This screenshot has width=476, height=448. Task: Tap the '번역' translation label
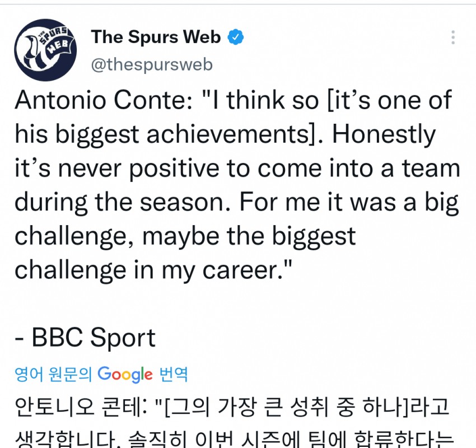(174, 374)
